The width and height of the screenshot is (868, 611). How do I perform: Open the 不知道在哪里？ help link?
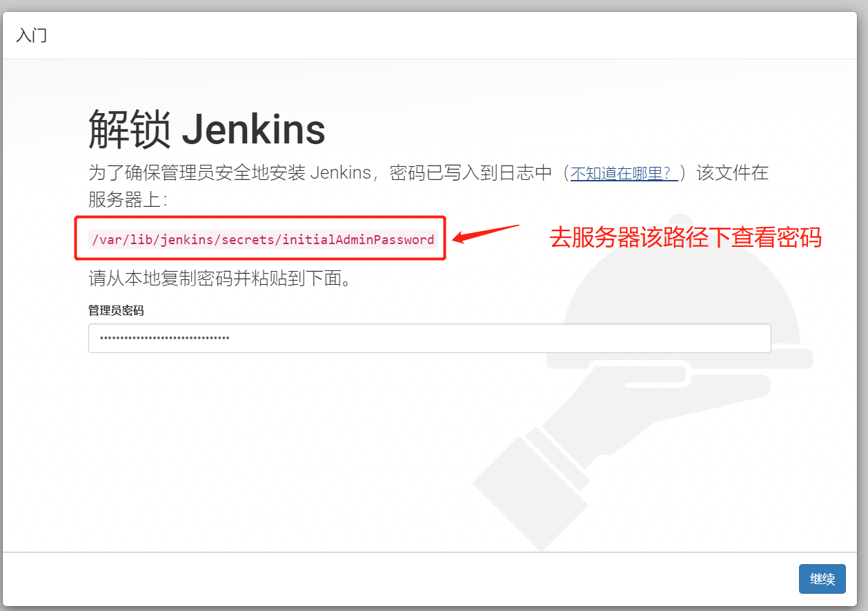[624, 173]
